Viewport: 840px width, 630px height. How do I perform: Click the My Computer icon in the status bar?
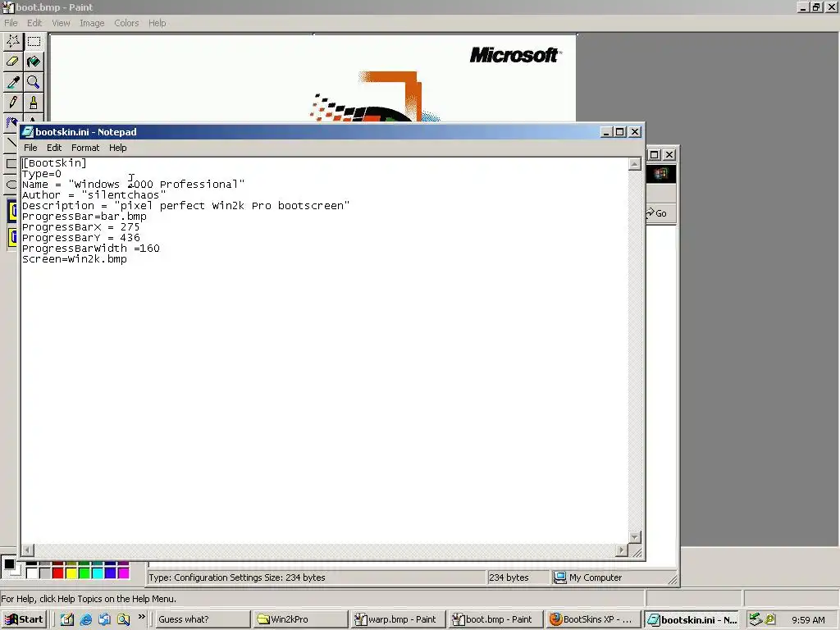pyautogui.click(x=559, y=577)
